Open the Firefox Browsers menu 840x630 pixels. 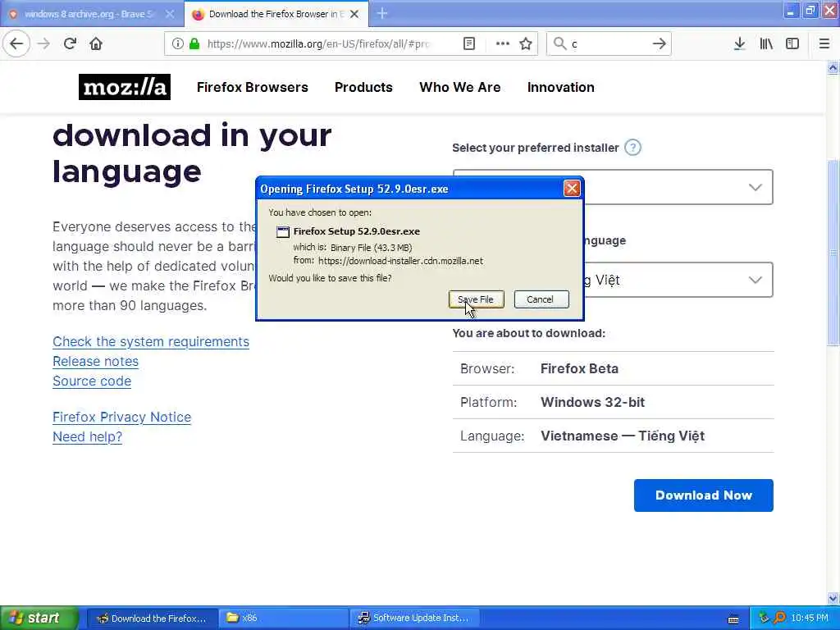(253, 87)
